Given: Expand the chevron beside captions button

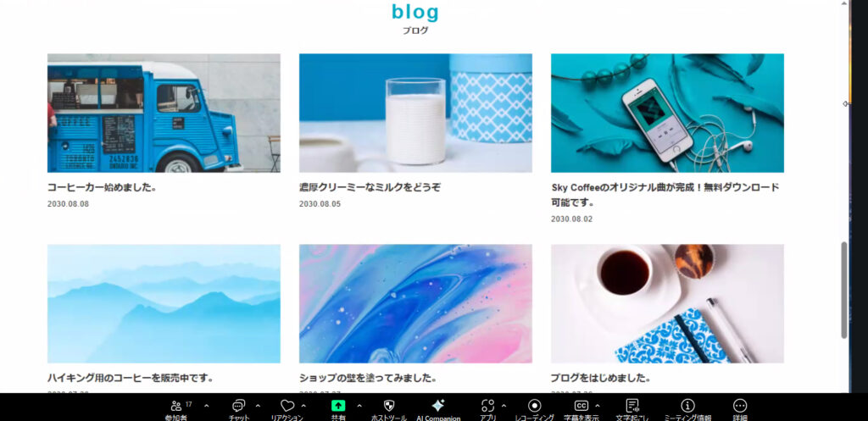Looking at the screenshot, I should pyautogui.click(x=598, y=406).
